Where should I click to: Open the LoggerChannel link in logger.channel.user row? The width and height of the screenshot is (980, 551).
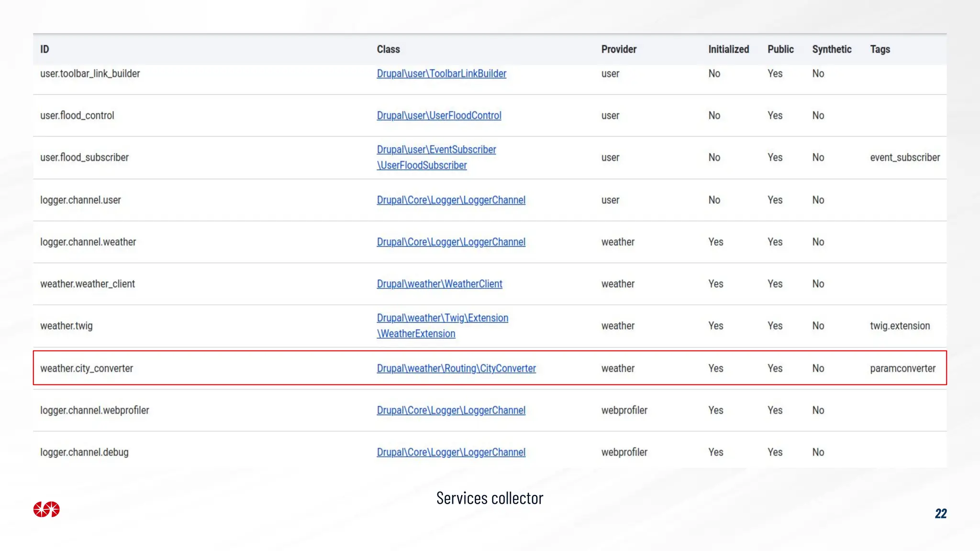tap(451, 200)
